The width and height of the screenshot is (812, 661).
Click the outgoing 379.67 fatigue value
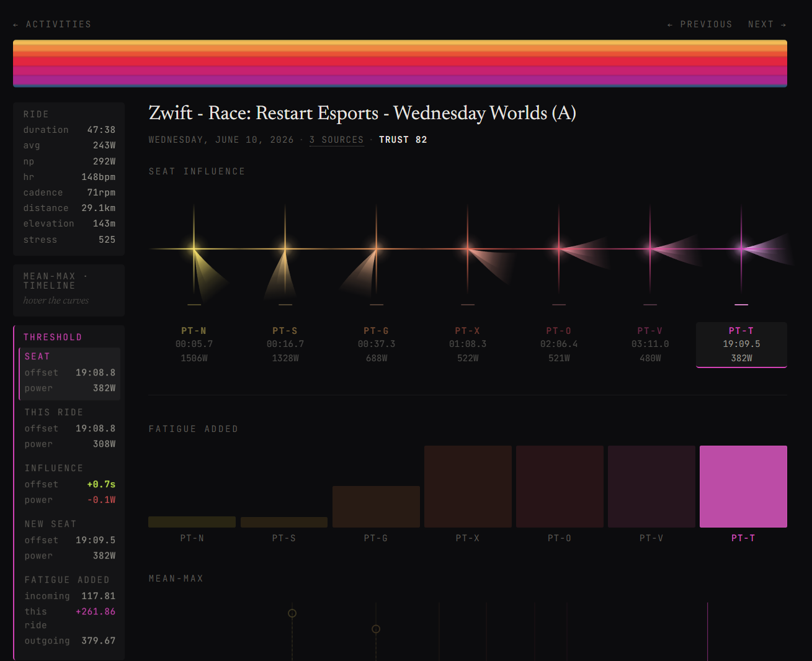(x=99, y=641)
